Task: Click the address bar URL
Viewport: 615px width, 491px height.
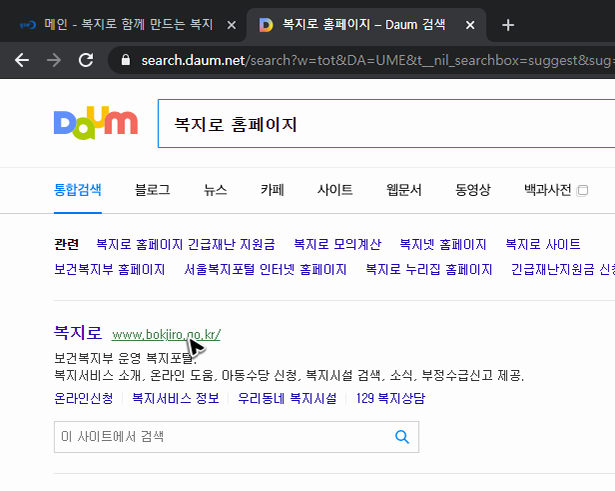Action: (377, 60)
